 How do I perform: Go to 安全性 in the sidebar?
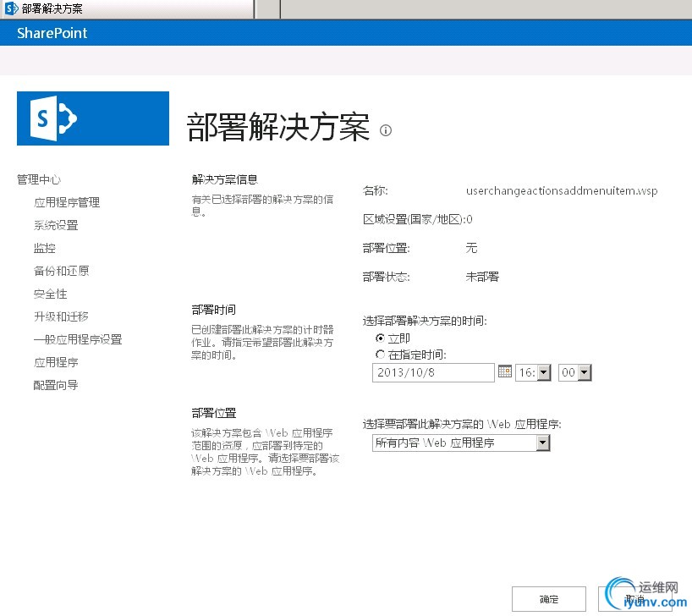(50, 294)
